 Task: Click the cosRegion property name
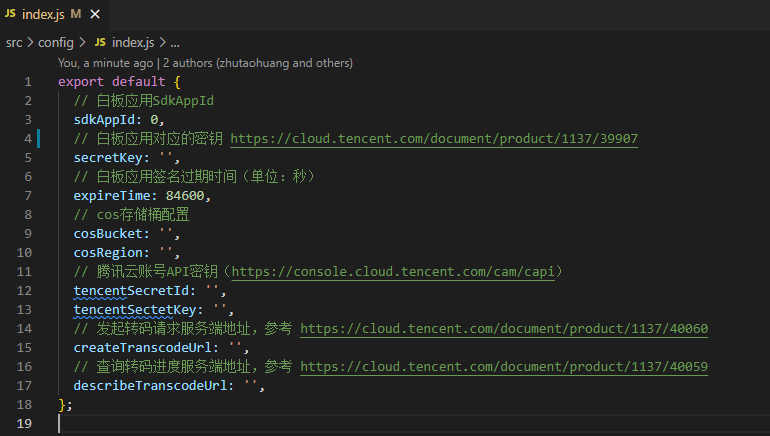pyautogui.click(x=108, y=253)
